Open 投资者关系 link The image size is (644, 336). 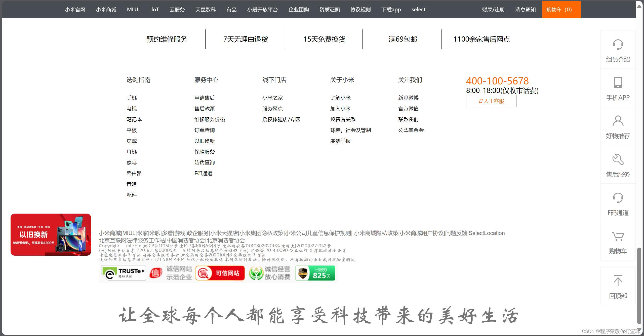(343, 119)
